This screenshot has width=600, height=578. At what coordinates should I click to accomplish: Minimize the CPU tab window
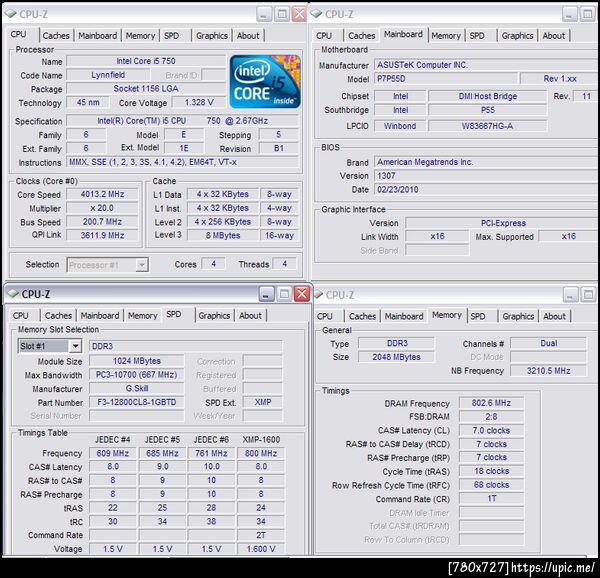(x=264, y=15)
